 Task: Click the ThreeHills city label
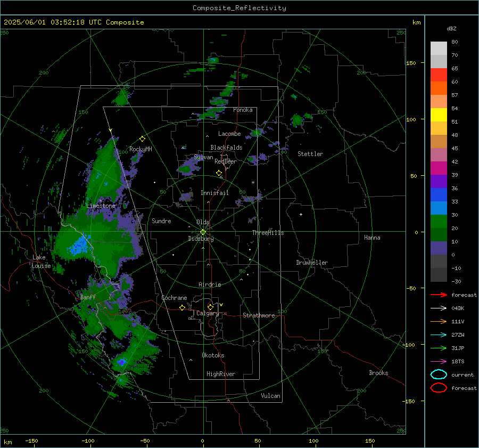(x=268, y=233)
